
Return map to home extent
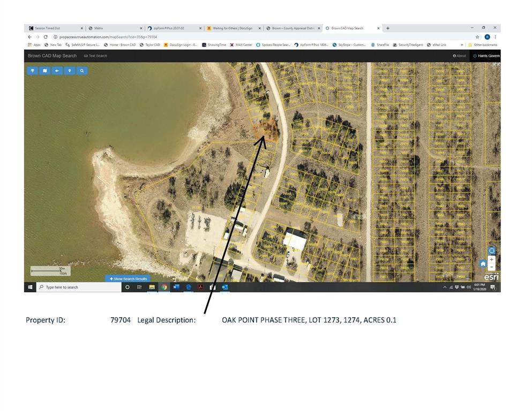[x=483, y=264]
